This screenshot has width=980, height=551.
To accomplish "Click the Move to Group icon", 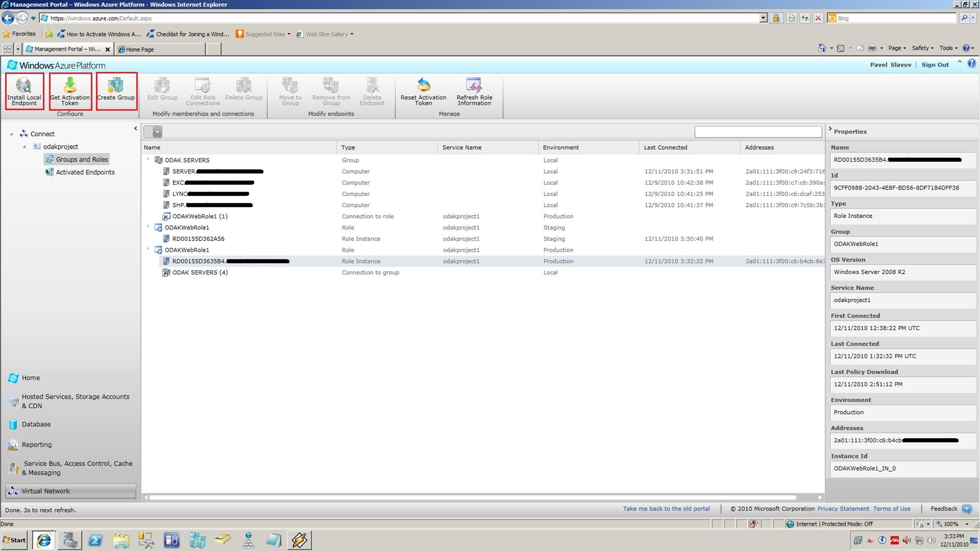I will click(x=290, y=85).
